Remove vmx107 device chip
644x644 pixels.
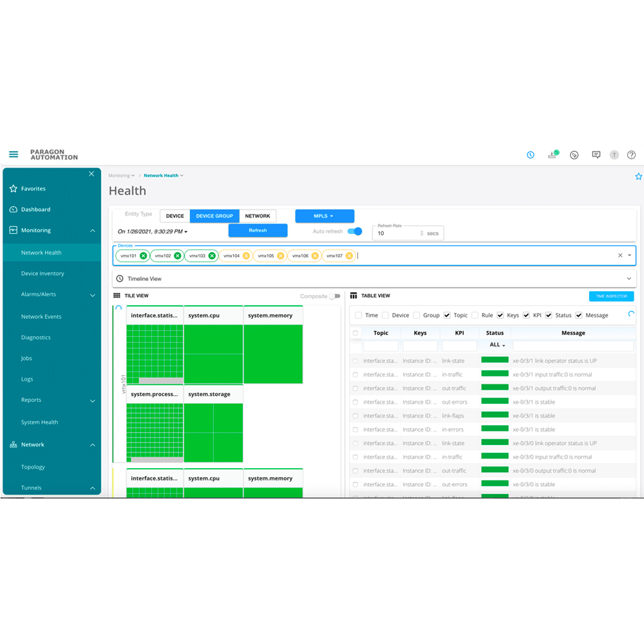pyautogui.click(x=349, y=256)
